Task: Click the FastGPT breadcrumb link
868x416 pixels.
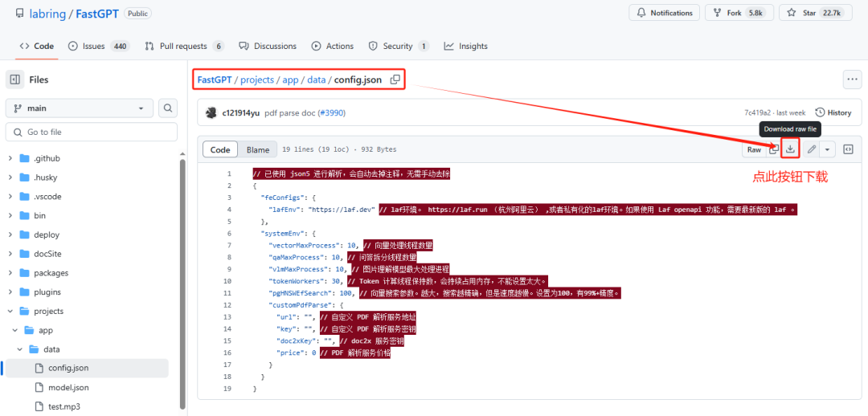Action: tap(215, 80)
